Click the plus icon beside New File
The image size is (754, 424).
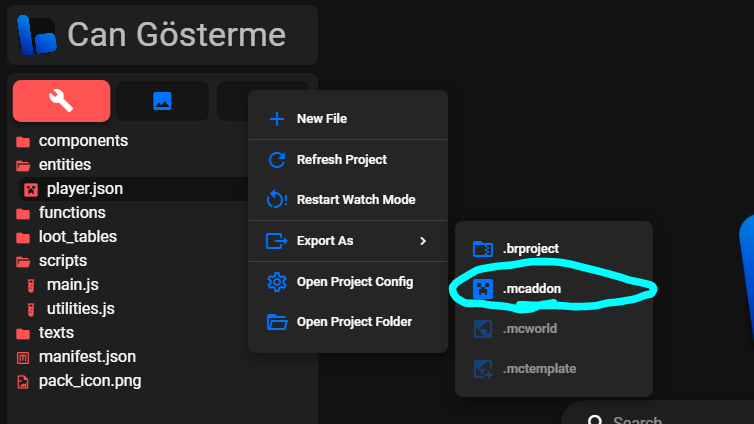point(277,119)
